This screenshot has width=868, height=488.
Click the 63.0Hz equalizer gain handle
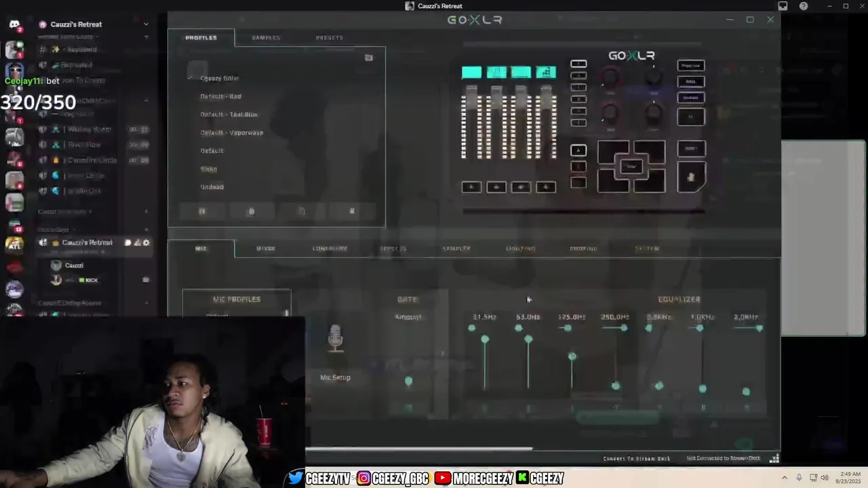pyautogui.click(x=528, y=339)
